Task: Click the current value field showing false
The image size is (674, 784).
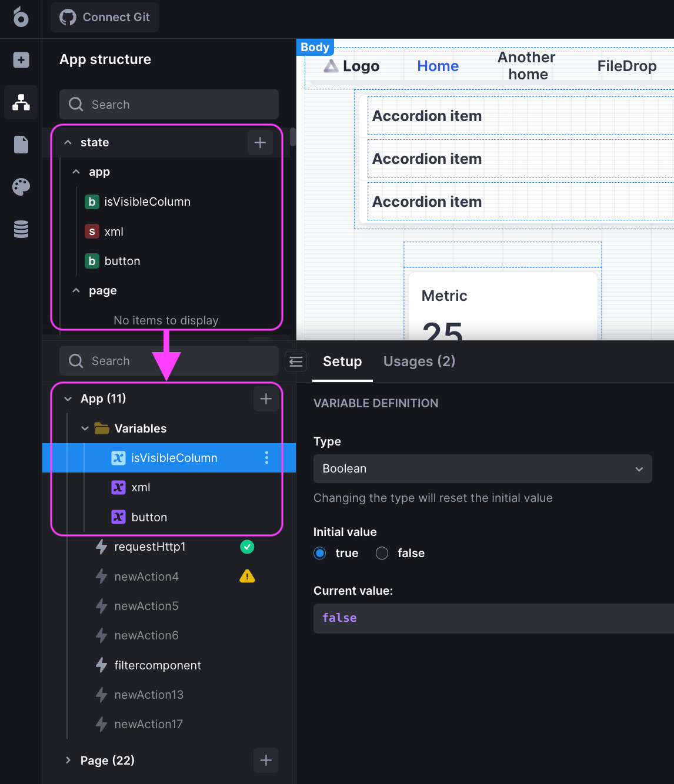Action: pos(493,618)
